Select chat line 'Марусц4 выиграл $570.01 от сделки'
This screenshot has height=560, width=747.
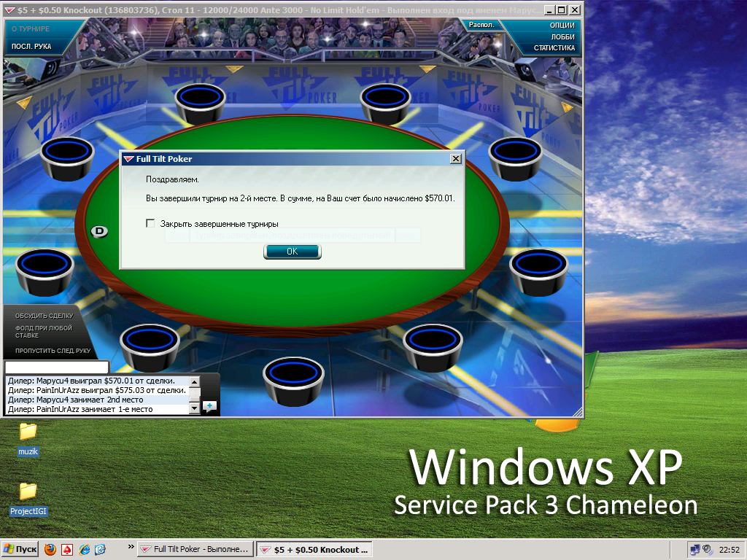[98, 381]
